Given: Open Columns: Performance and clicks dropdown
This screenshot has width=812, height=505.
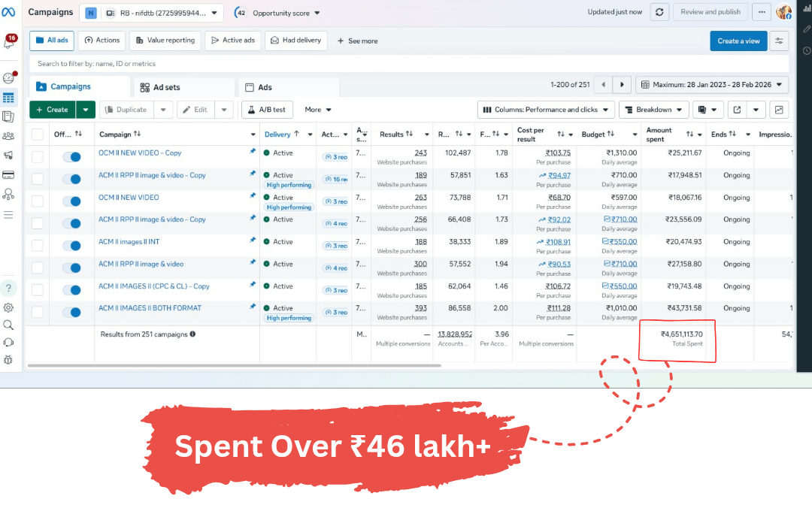Looking at the screenshot, I should tap(546, 110).
